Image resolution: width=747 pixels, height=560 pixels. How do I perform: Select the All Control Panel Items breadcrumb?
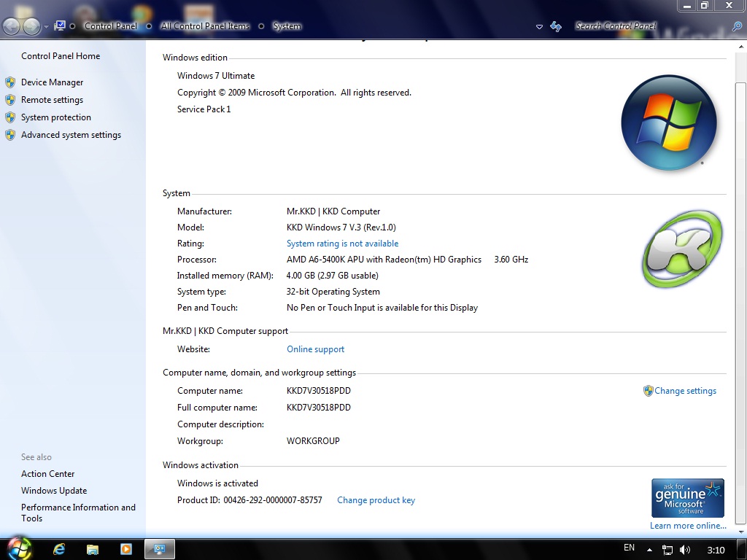tap(205, 26)
